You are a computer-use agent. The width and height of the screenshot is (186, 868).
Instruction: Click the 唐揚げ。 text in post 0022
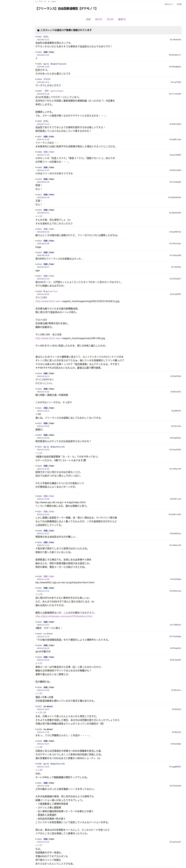tap(40, 430)
